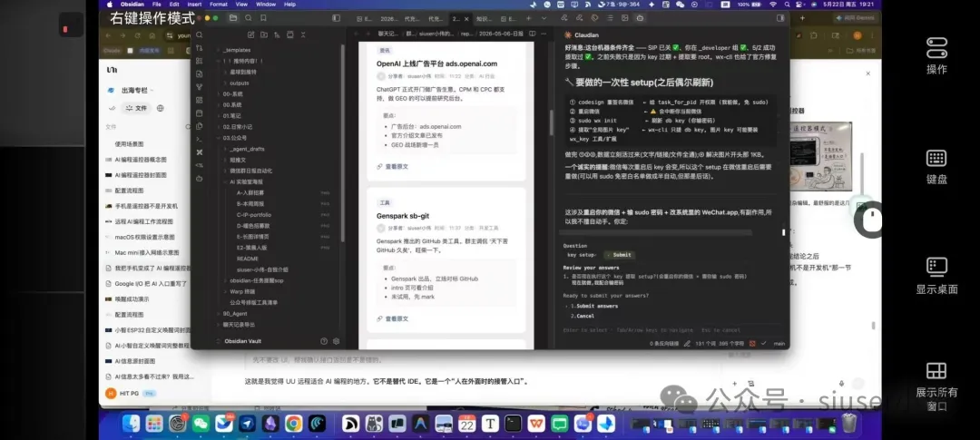Open quick switcher search in the left ribbon
Screen dimensions: 980x440
(200, 35)
